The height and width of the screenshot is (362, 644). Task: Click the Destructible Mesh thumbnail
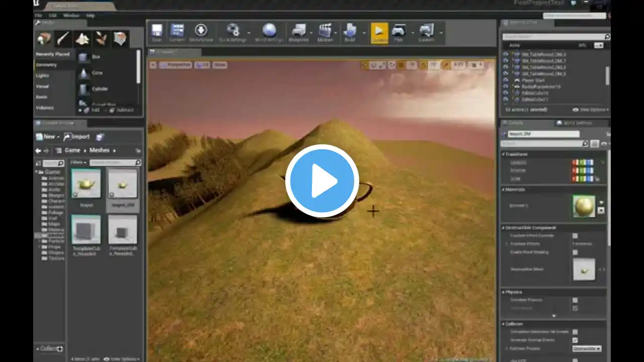[584, 270]
